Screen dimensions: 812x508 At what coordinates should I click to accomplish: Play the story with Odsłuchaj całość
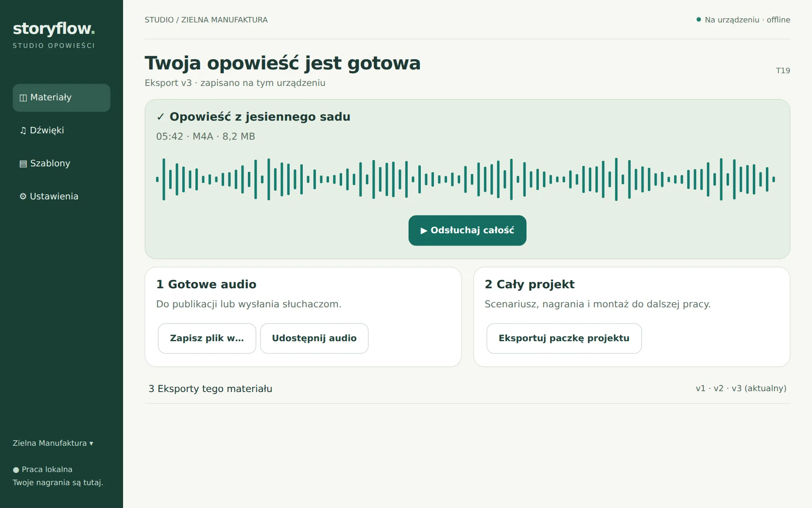point(467,230)
